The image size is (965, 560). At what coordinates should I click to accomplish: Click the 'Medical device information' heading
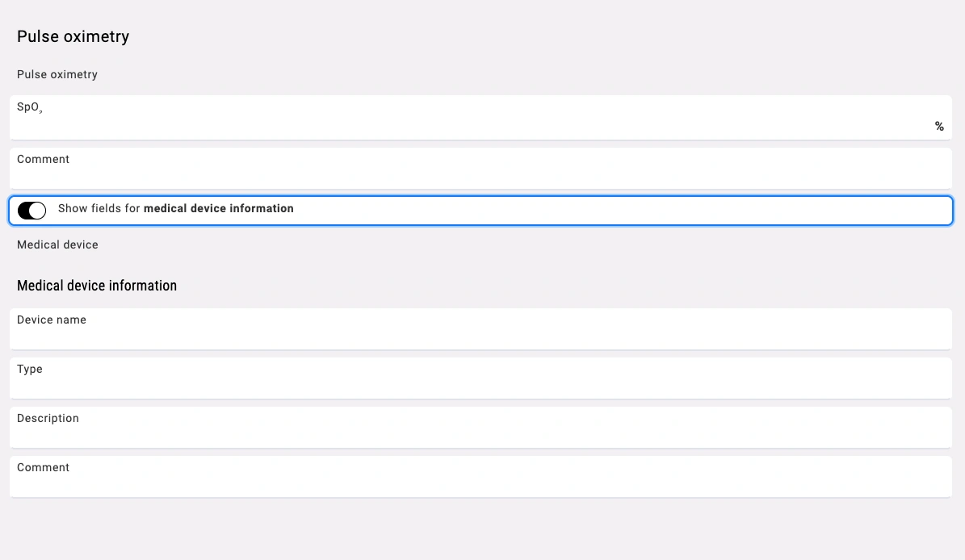(x=97, y=286)
